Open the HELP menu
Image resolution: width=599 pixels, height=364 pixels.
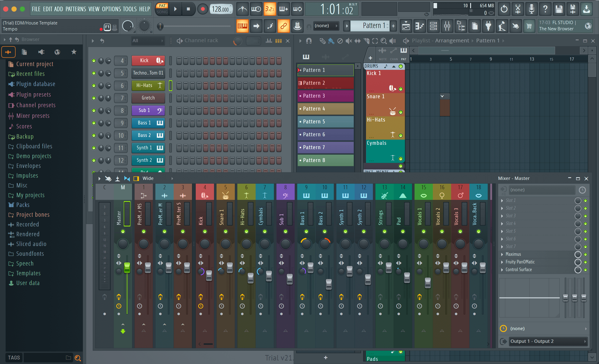point(145,9)
